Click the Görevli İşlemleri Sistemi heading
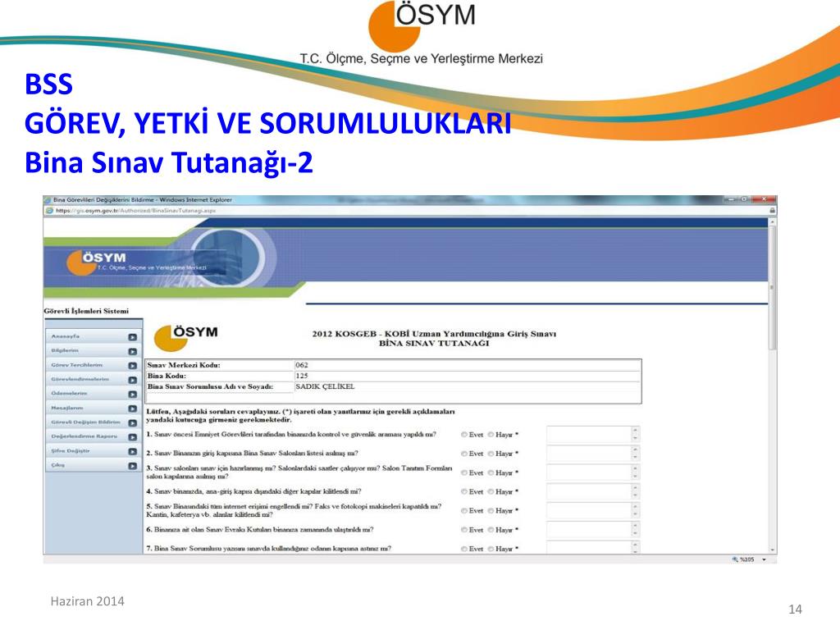 tap(86, 311)
